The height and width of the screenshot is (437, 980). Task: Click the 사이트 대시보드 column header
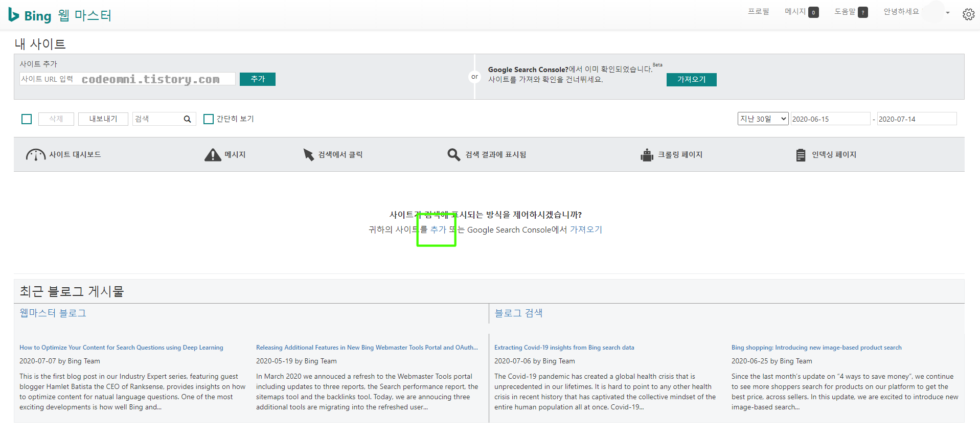click(x=75, y=154)
